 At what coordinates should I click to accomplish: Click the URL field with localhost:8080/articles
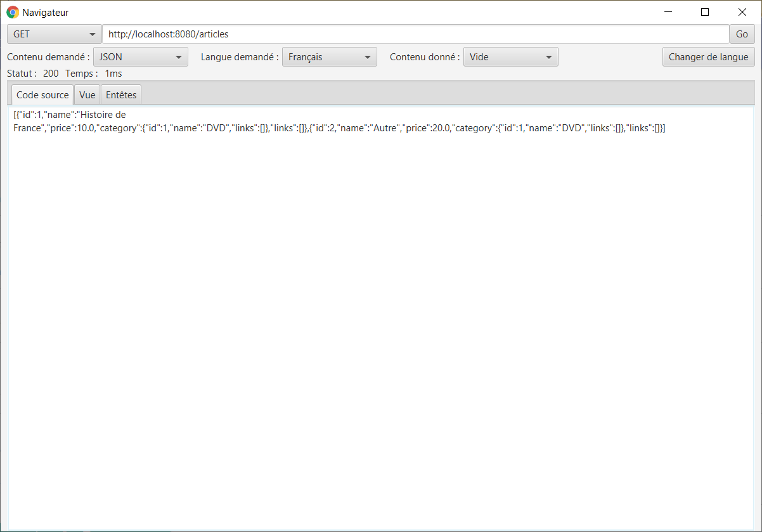(416, 34)
